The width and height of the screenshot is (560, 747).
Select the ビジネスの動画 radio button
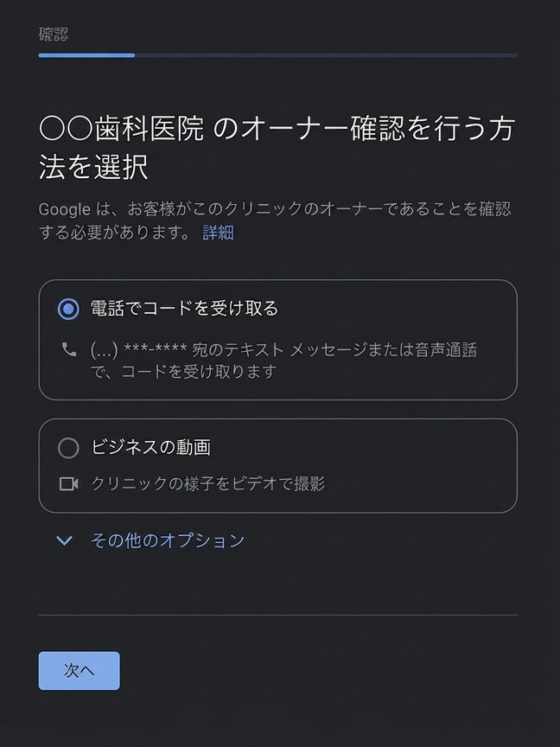click(x=68, y=448)
